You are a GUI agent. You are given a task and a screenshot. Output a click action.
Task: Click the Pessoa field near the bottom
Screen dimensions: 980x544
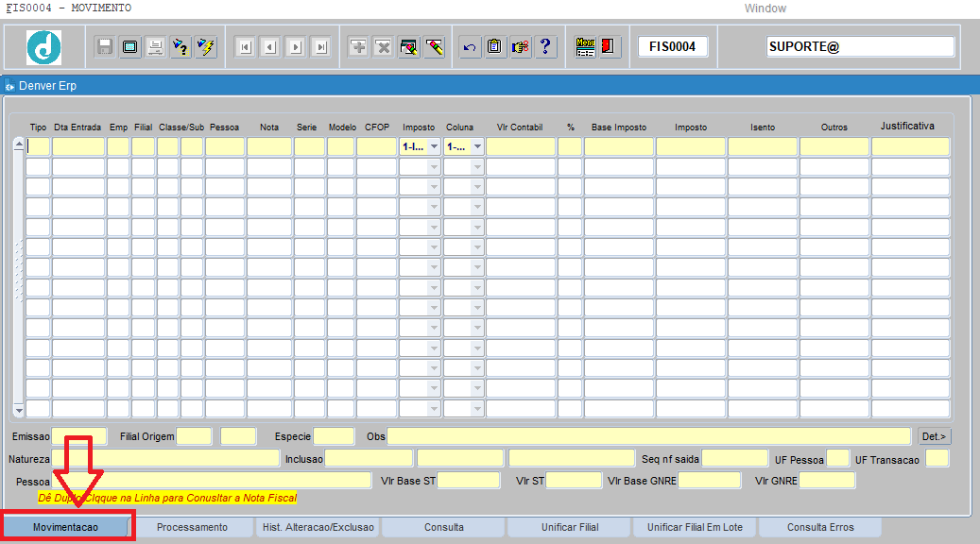click(212, 481)
